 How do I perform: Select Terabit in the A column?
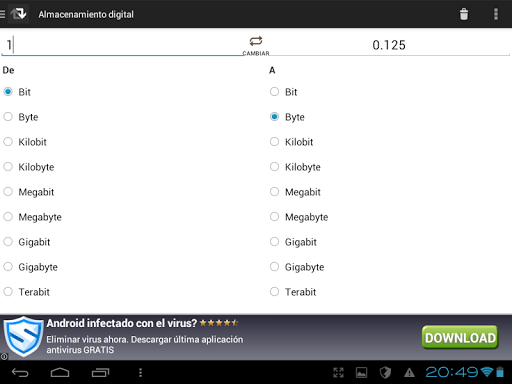click(x=293, y=292)
